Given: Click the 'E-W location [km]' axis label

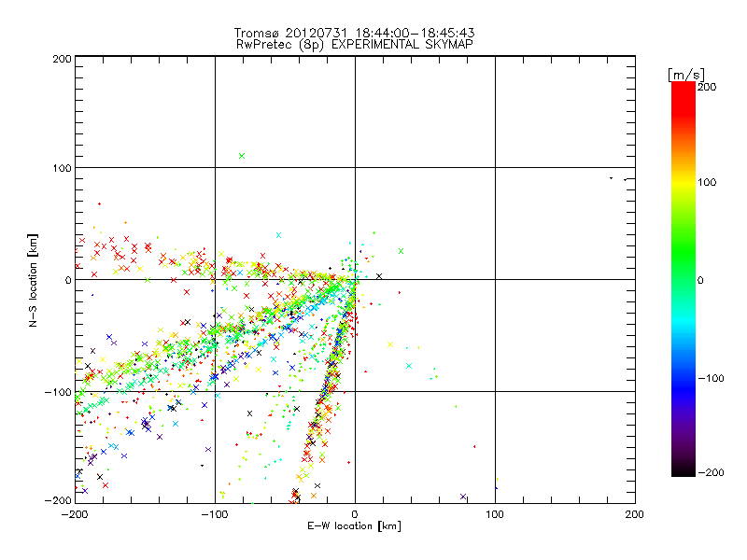Looking at the screenshot, I should tap(354, 525).
